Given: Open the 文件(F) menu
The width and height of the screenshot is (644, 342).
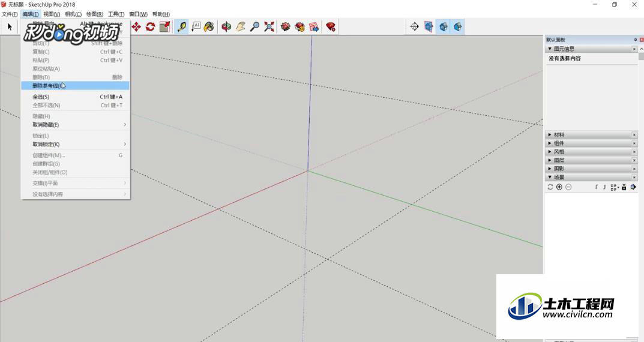Looking at the screenshot, I should (x=10, y=14).
